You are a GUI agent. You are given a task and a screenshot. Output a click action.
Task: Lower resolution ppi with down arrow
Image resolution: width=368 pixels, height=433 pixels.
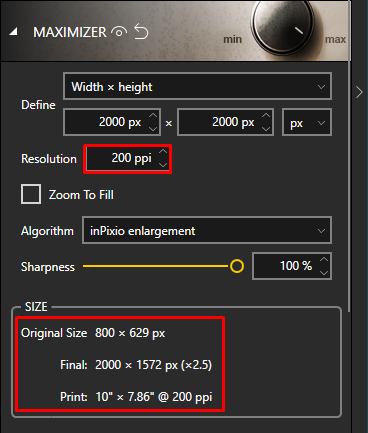163,165
